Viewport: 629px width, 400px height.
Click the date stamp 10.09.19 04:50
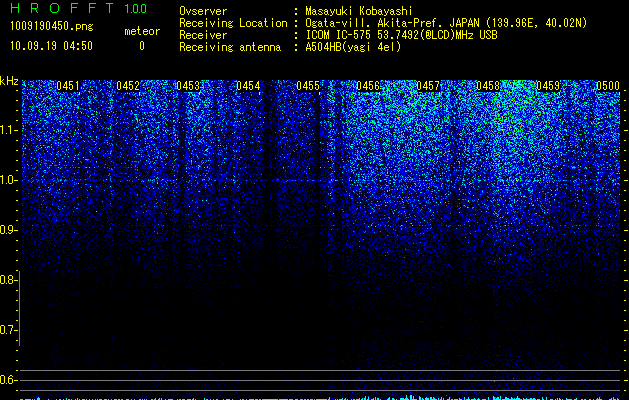click(51, 46)
